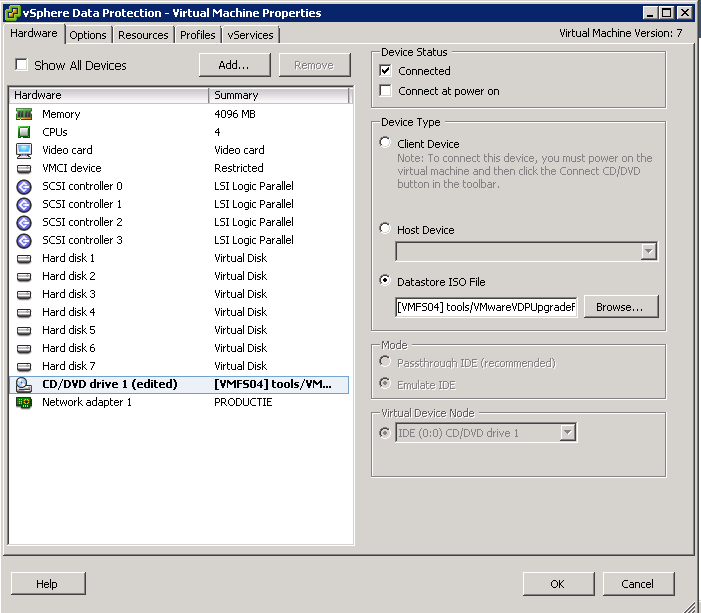701x613 pixels.
Task: Click the Video card monitor icon
Action: point(24,151)
